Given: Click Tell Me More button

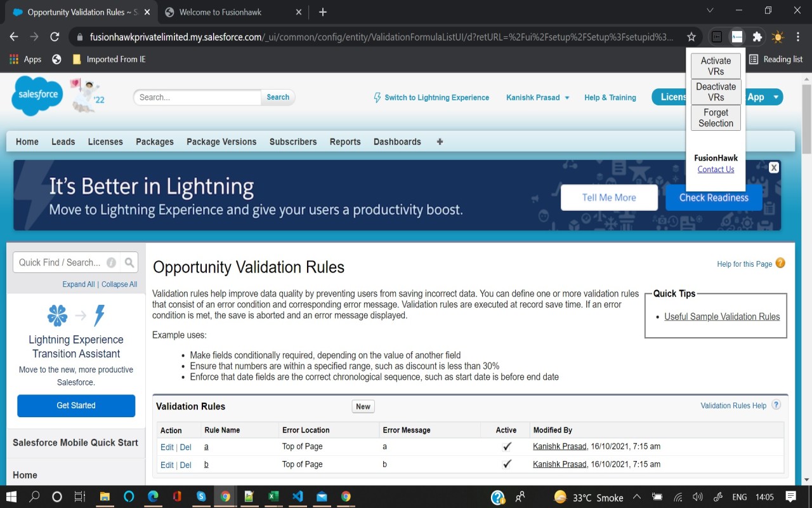Looking at the screenshot, I should click(x=609, y=197).
